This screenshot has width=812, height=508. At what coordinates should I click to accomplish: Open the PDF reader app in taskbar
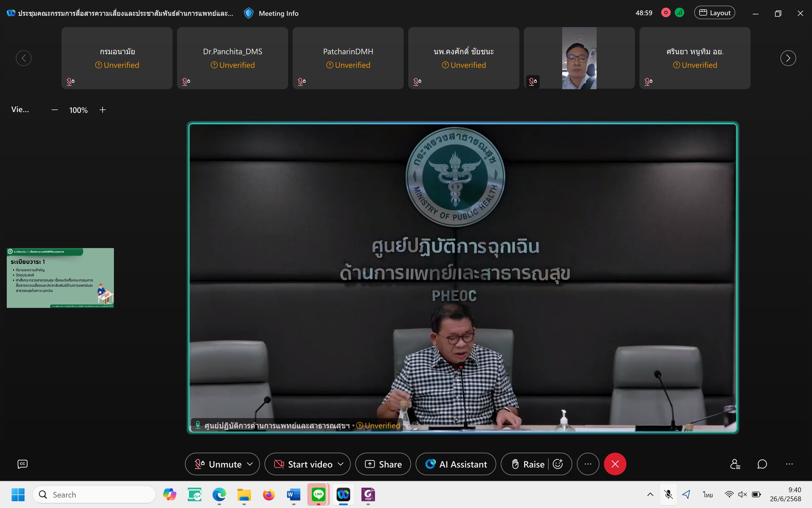pos(368,494)
